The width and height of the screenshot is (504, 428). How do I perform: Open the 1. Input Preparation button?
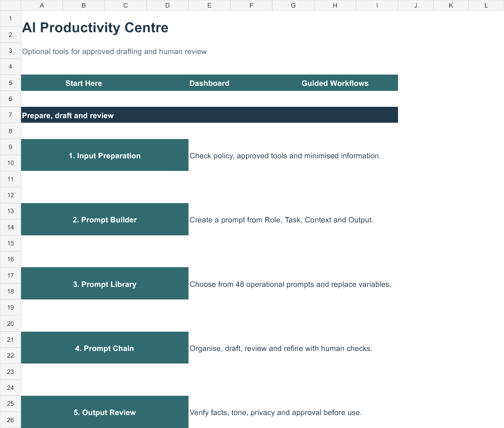[105, 155]
